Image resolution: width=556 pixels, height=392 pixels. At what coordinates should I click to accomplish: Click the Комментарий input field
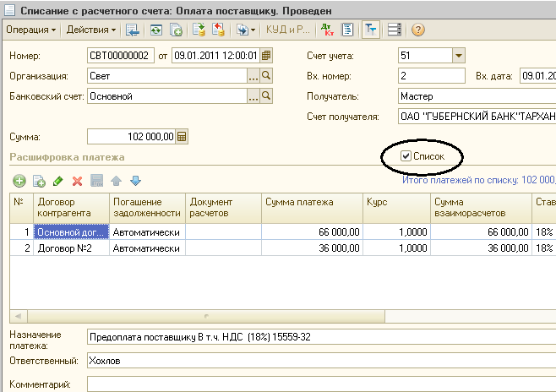point(321,384)
